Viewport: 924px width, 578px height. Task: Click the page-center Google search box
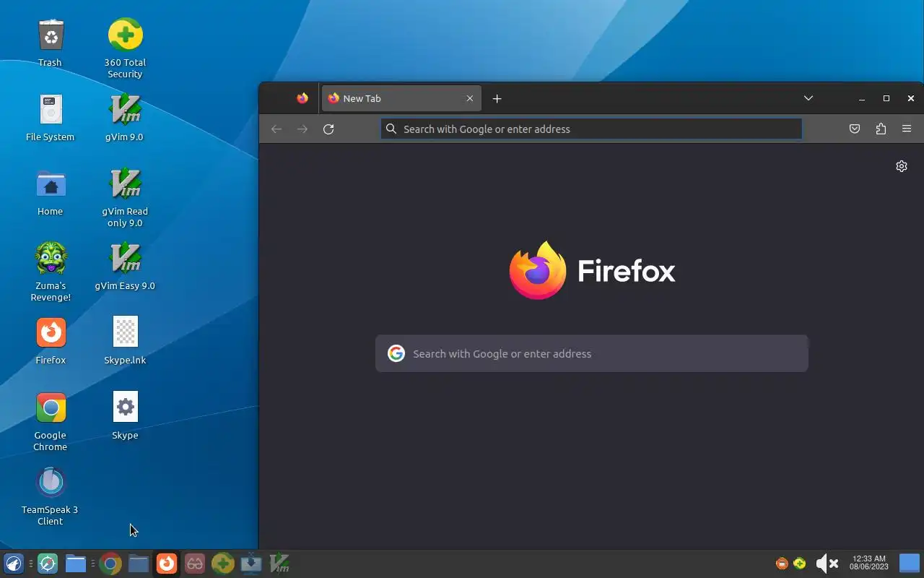[591, 353]
